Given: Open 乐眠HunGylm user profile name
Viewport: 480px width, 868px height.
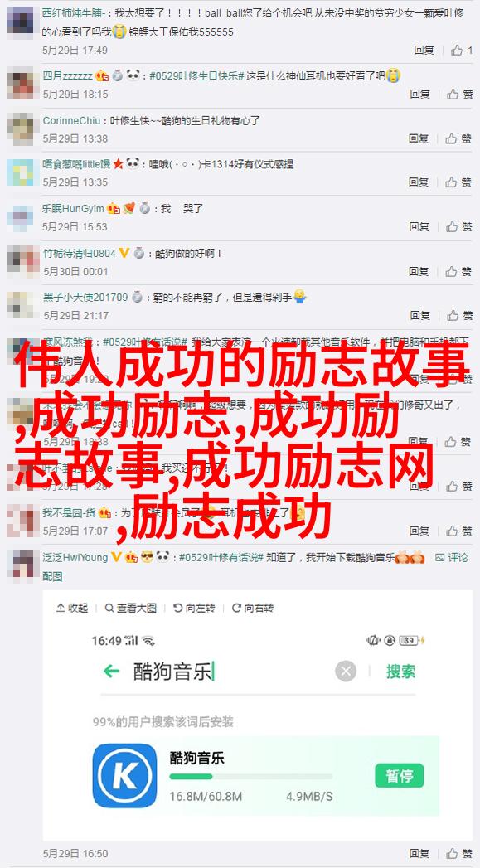Looking at the screenshot, I should point(74,209).
